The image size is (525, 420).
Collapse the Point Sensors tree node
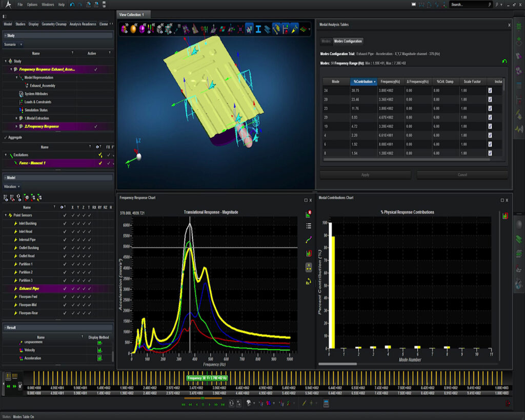6,215
